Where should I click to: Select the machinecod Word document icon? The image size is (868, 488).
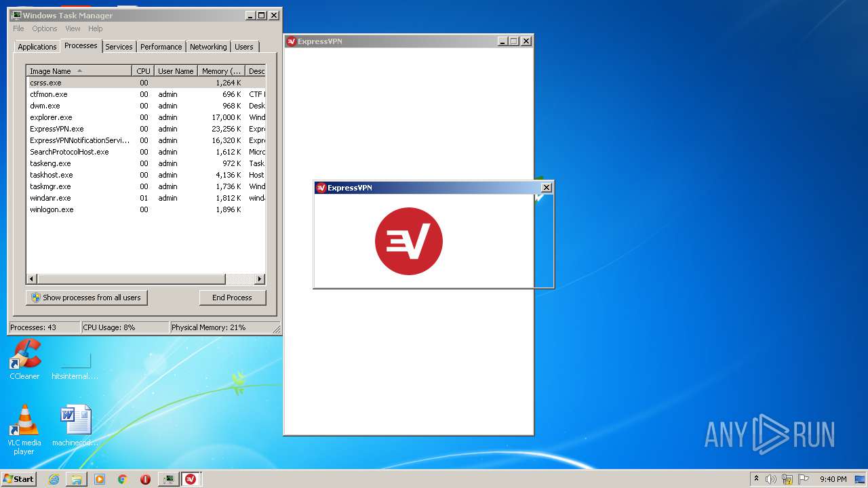coord(75,426)
